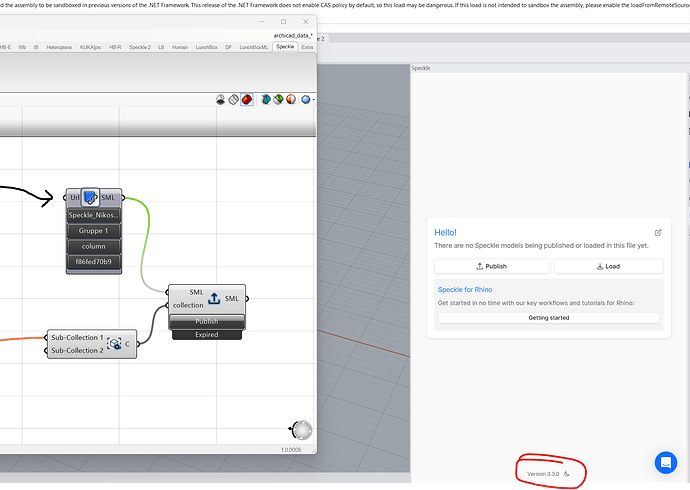Click the Sub-Collection 2 input
Screen dimensions: 690x490
coord(77,350)
